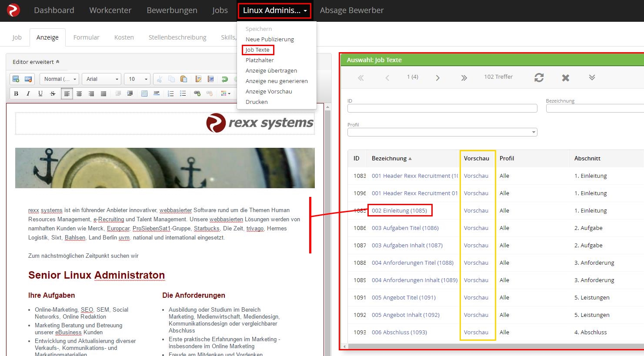Toggle Underline formatting
The height and width of the screenshot is (356, 644).
coord(40,93)
